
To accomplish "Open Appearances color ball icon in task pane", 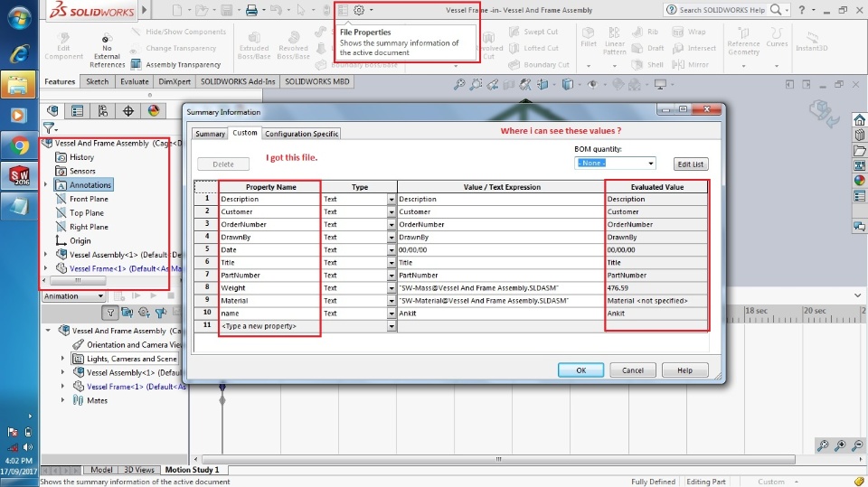I will pos(859,181).
